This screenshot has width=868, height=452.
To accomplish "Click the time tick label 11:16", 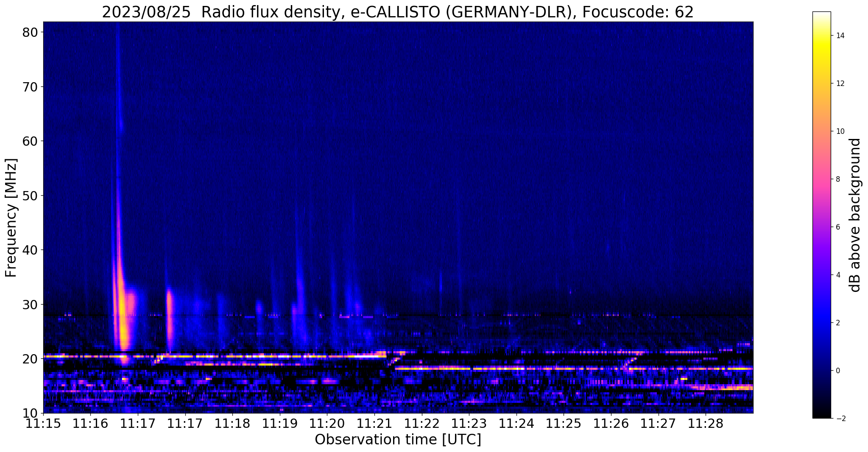I will [90, 424].
